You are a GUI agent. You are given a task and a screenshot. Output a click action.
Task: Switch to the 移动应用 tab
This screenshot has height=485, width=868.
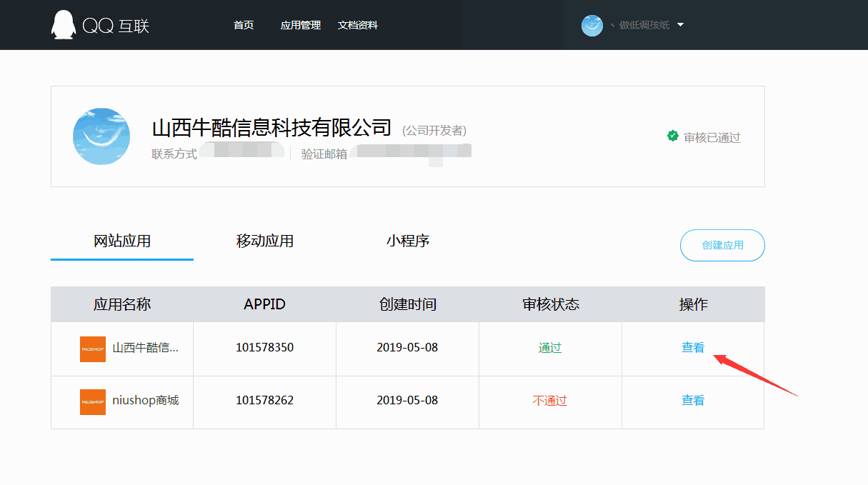(265, 241)
